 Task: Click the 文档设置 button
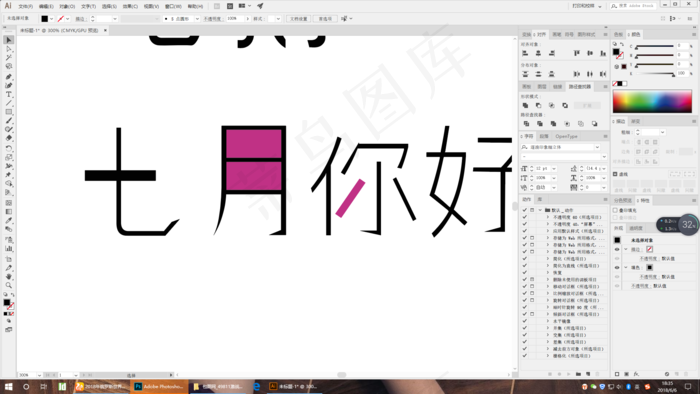299,19
